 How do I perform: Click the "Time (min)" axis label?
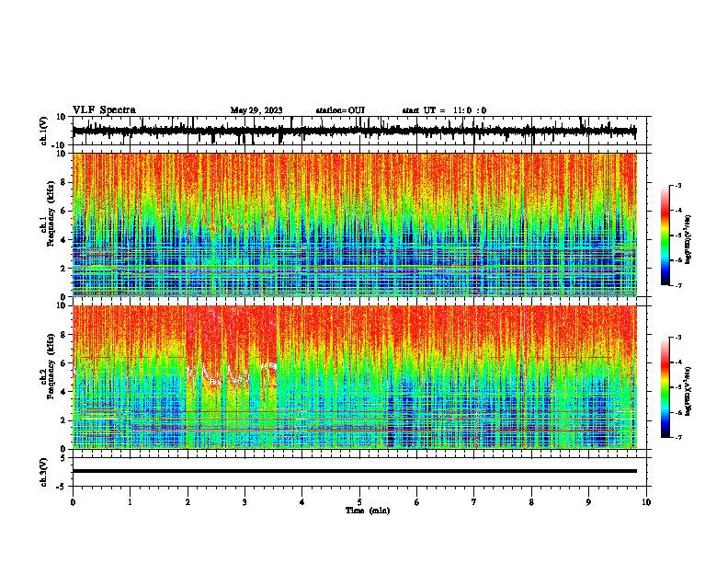point(368,511)
